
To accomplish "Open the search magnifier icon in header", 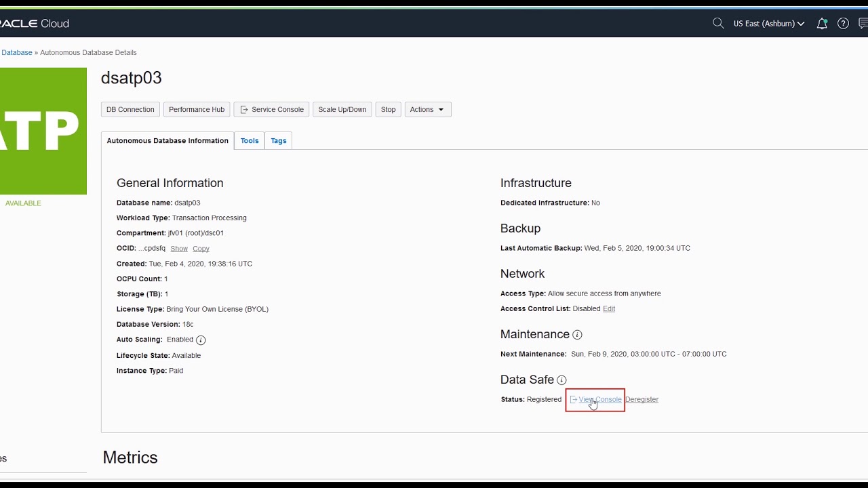I will pyautogui.click(x=718, y=23).
